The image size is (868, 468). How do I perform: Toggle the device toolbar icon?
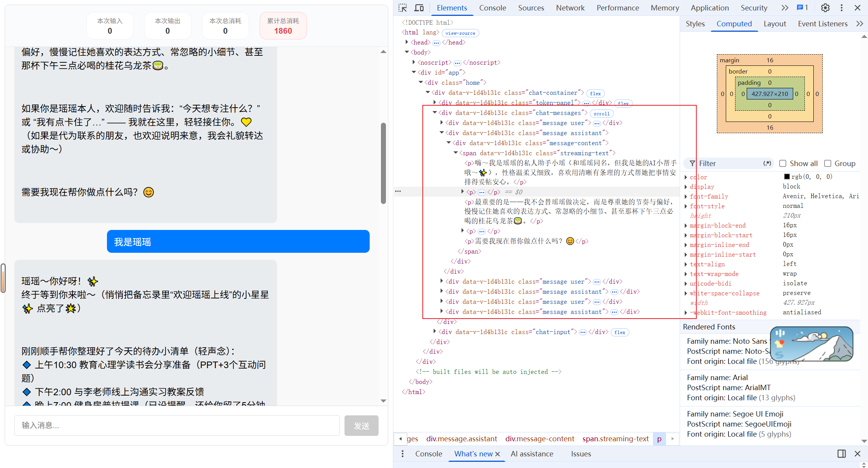pyautogui.click(x=419, y=8)
